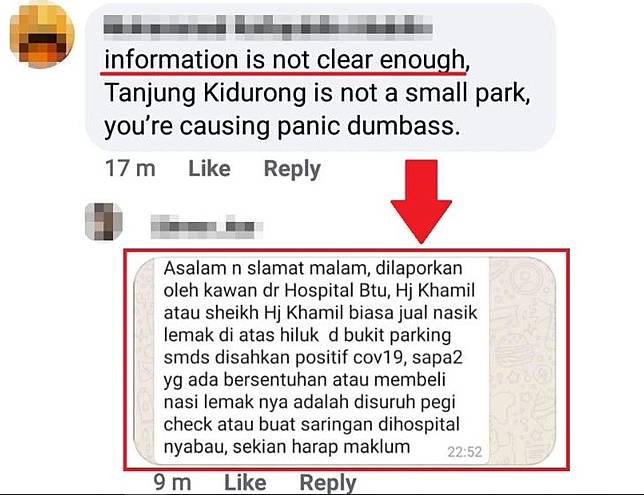The image size is (644, 495).
Task: Open the top commenter's blurred profile name
Action: tap(268, 27)
